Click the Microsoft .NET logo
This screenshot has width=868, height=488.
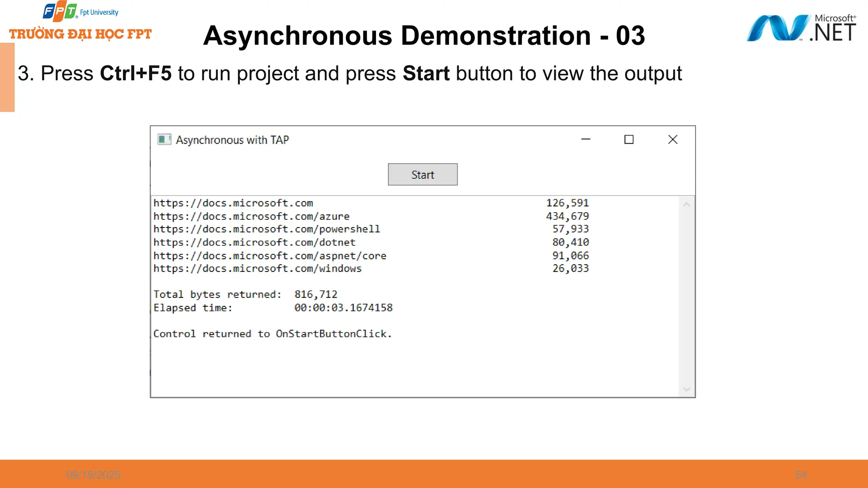pos(801,28)
